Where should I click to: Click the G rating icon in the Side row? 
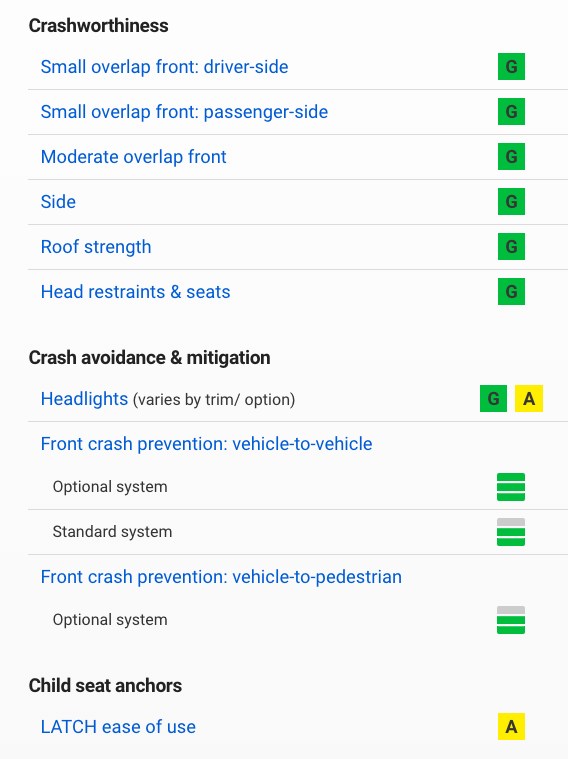point(511,202)
